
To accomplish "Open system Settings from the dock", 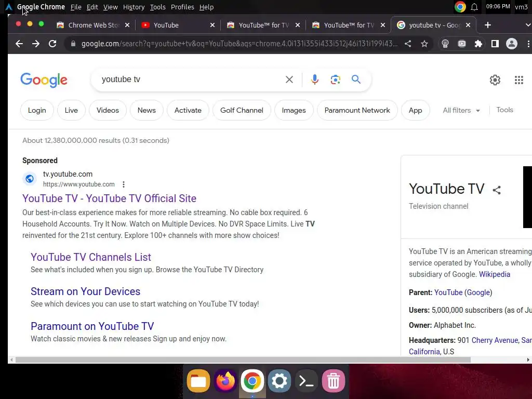I will click(x=279, y=381).
